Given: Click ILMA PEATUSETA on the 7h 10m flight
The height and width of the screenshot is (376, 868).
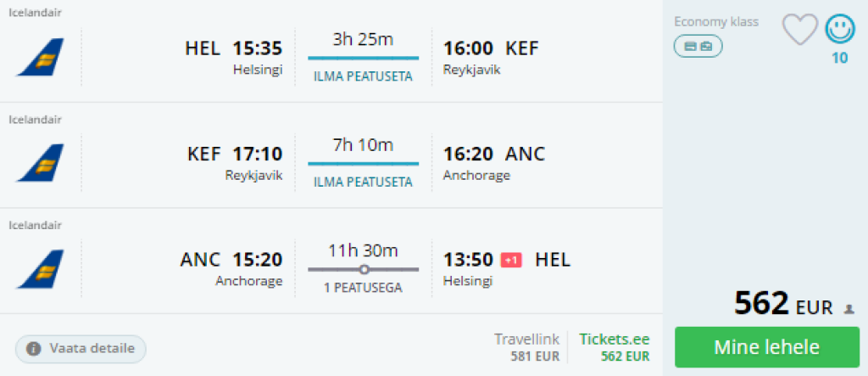Looking at the screenshot, I should [x=363, y=182].
